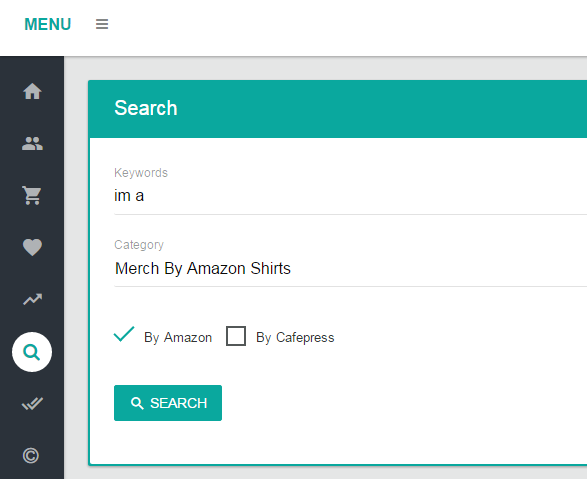Open the people/users sidebar icon
The image size is (587, 479).
[32, 143]
